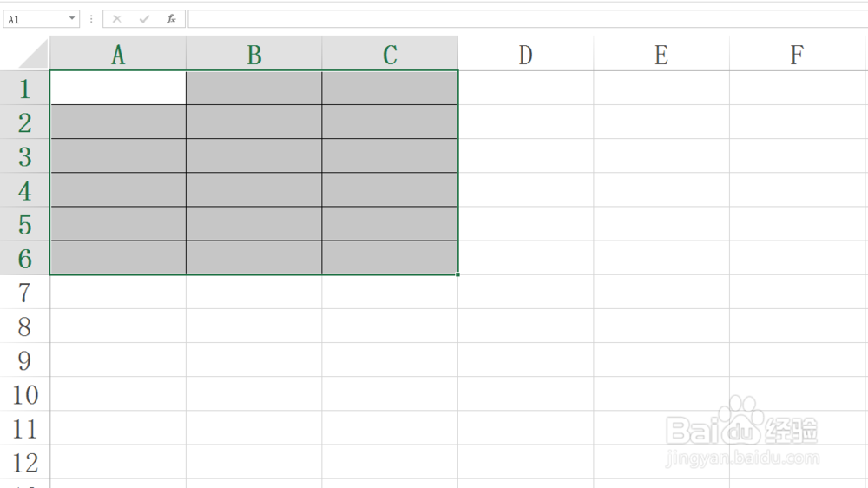The width and height of the screenshot is (868, 488).
Task: Click the Enter checkmark icon in formula bar
Action: pos(144,19)
